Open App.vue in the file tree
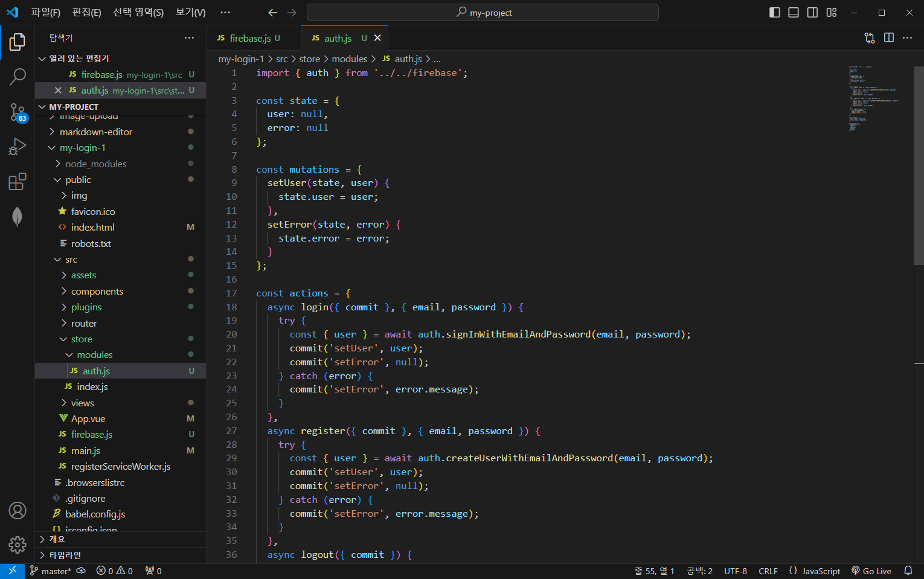Screen dimensions: 924x579 tap(120, 419)
